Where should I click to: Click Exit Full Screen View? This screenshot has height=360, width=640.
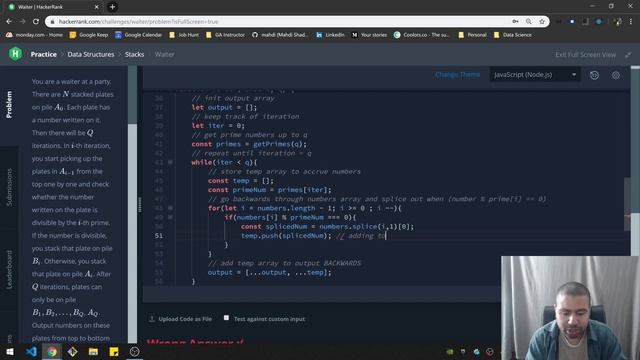click(x=585, y=55)
